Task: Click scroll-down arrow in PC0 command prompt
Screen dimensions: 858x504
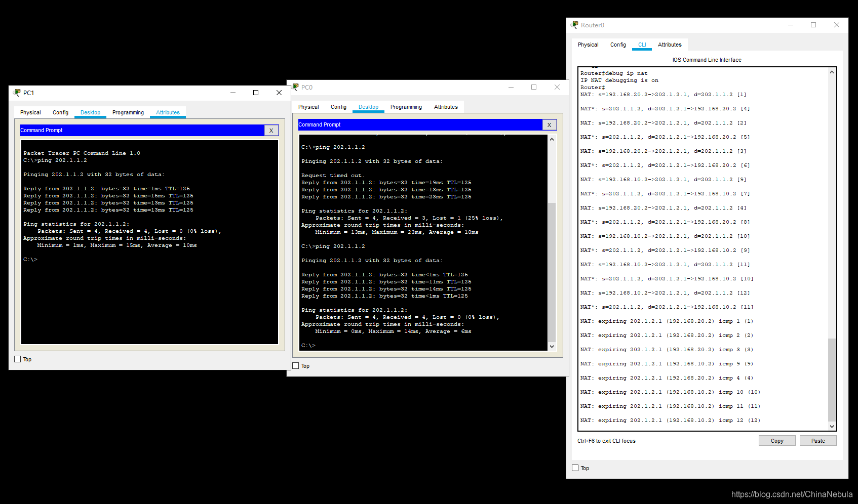Action: coord(552,347)
